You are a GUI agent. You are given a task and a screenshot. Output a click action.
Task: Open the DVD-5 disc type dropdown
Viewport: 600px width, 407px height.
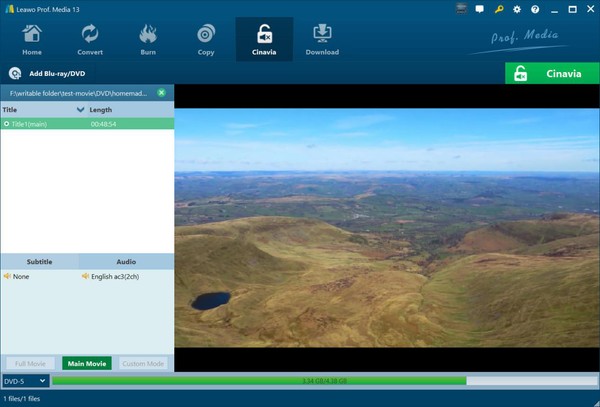tap(25, 381)
